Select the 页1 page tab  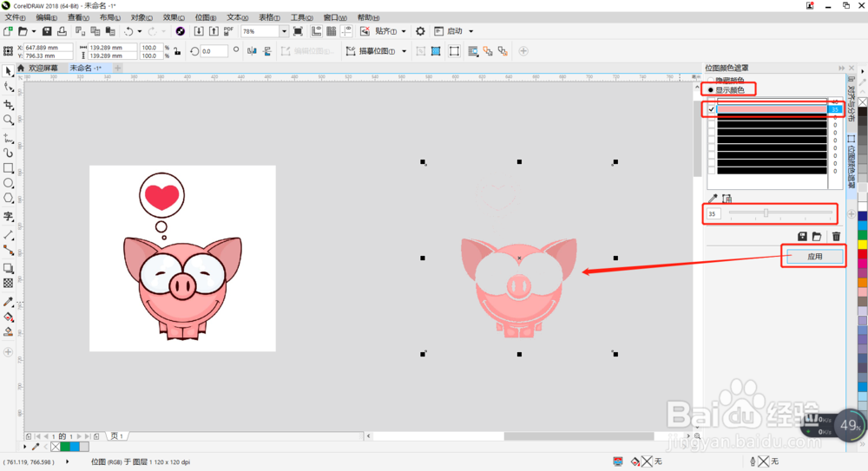coord(117,436)
